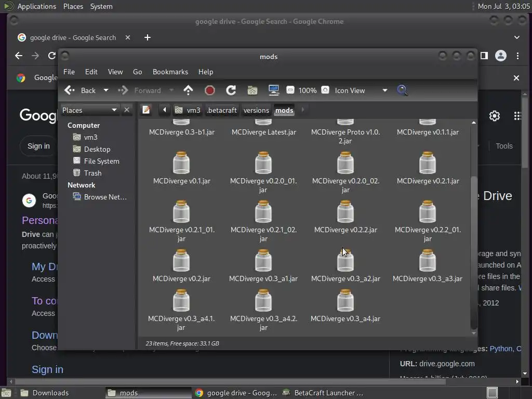Open the Home folder toolbar icon
The height and width of the screenshot is (399, 532).
point(252,90)
